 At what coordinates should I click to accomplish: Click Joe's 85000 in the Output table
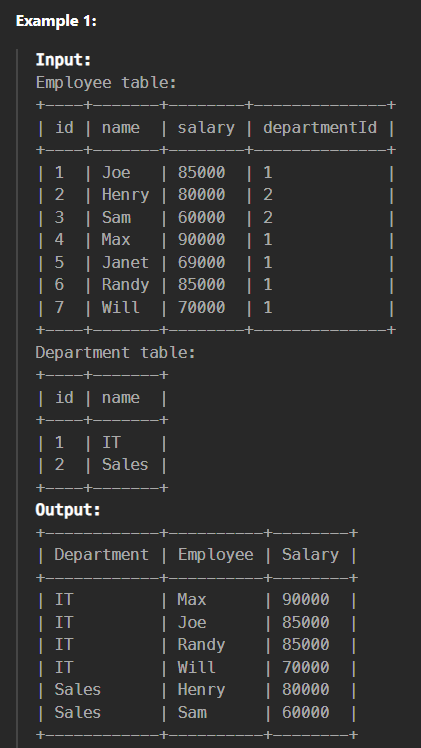[x=306, y=622]
